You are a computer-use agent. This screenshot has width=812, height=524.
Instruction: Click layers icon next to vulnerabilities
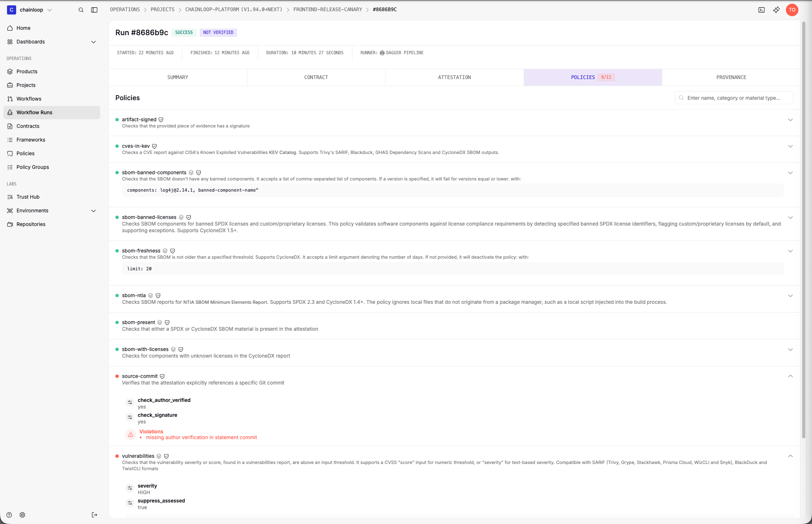tap(159, 456)
